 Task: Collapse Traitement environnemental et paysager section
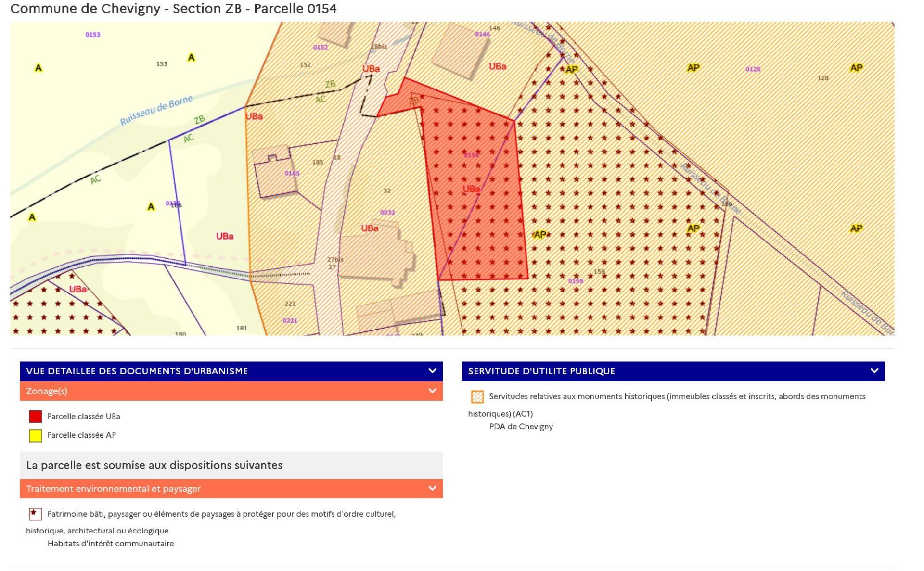[432, 488]
